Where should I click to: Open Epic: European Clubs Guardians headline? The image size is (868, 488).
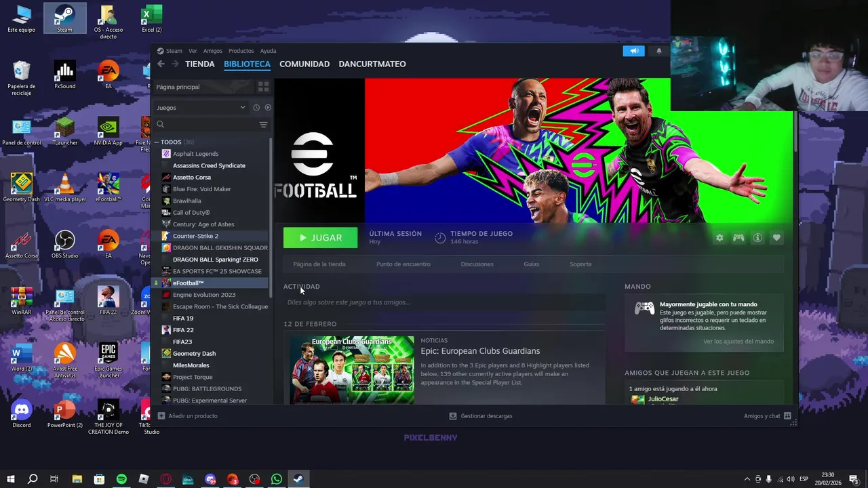coord(480,351)
